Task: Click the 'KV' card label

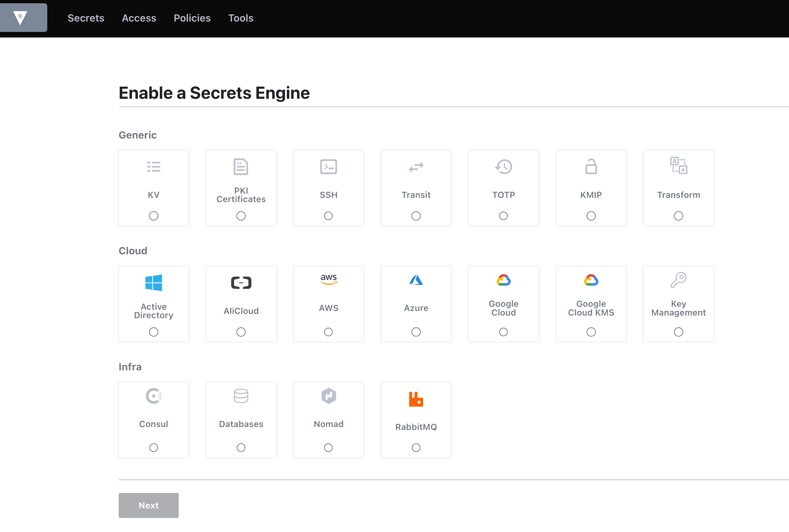Action: [x=153, y=195]
